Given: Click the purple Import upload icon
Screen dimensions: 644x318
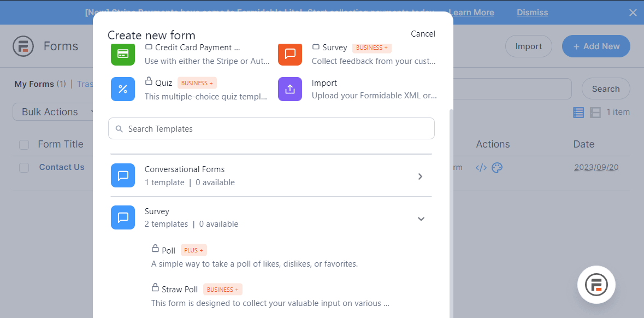Looking at the screenshot, I should coord(290,89).
